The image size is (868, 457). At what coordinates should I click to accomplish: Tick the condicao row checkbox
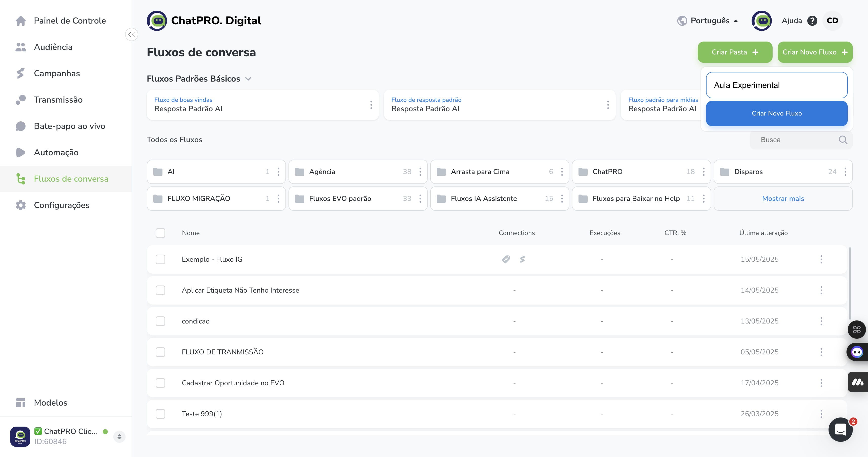click(x=160, y=321)
